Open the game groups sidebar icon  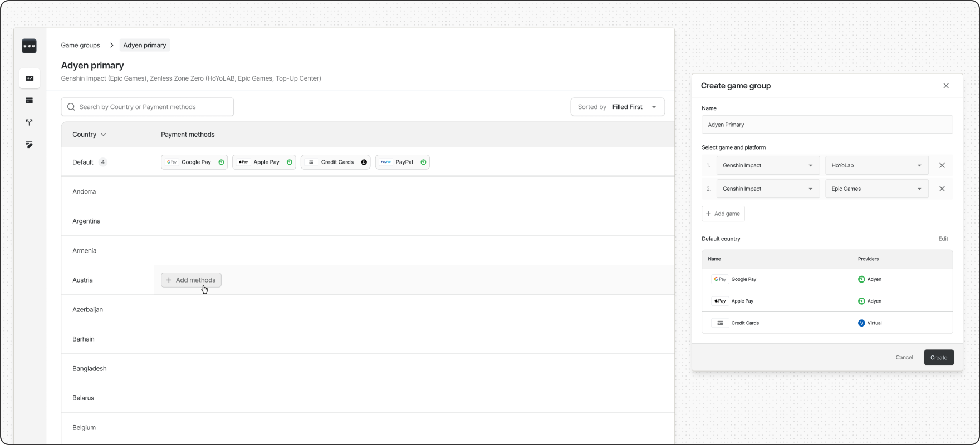(x=30, y=78)
